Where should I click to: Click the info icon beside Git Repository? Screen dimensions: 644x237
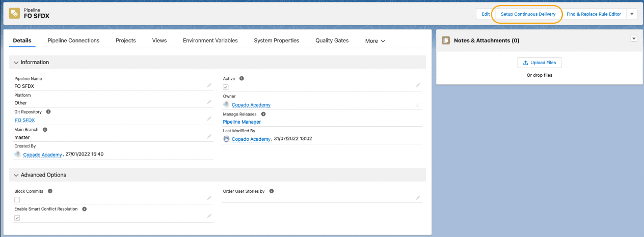tap(48, 111)
